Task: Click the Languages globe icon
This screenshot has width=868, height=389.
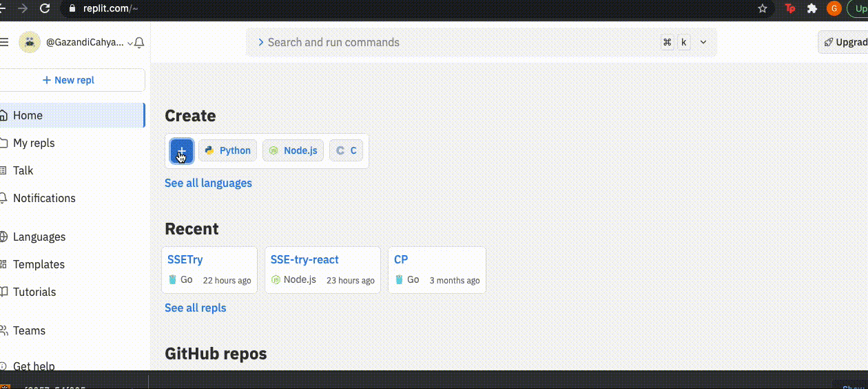Action: (4, 237)
